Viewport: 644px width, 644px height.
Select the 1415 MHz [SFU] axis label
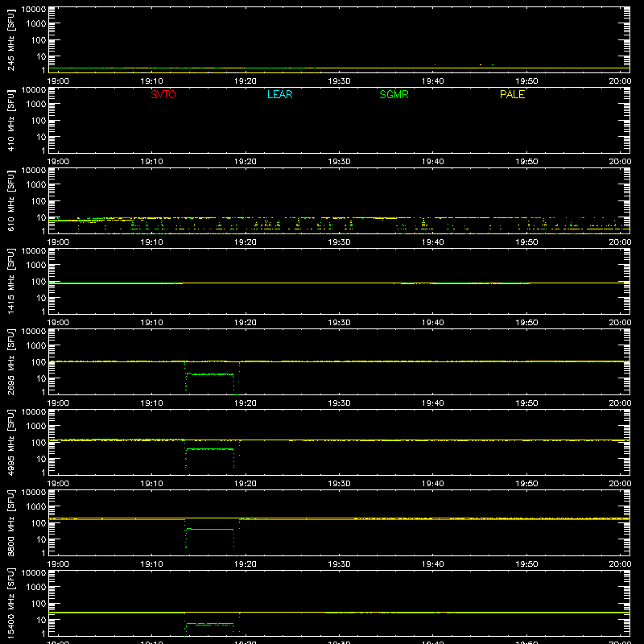click(11, 281)
